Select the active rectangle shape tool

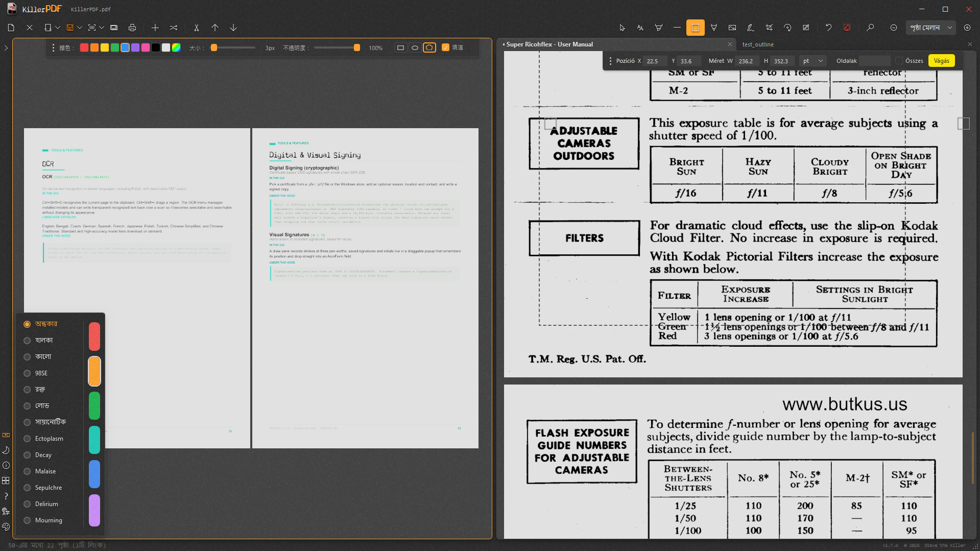click(x=696, y=28)
